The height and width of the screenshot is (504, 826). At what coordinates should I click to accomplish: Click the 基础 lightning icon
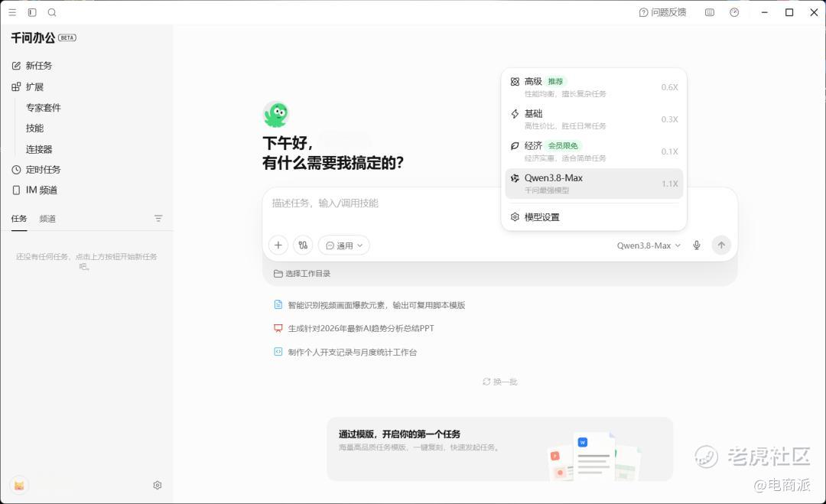click(515, 113)
